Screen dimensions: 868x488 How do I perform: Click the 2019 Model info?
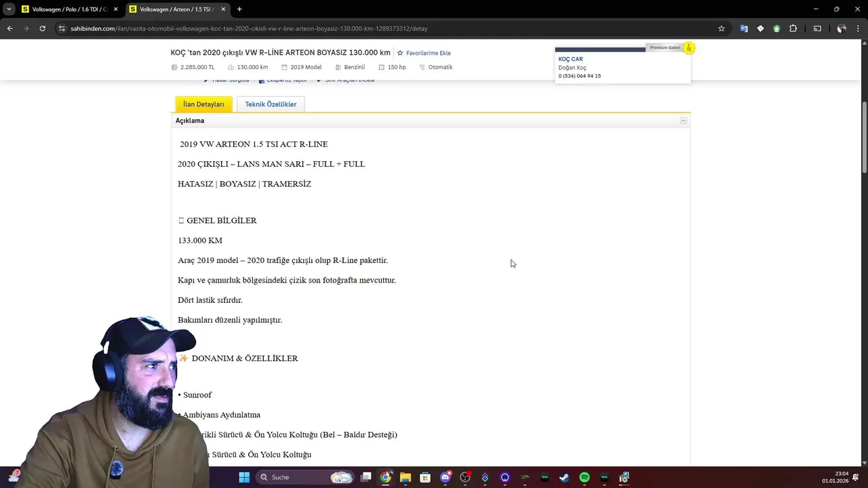[302, 67]
